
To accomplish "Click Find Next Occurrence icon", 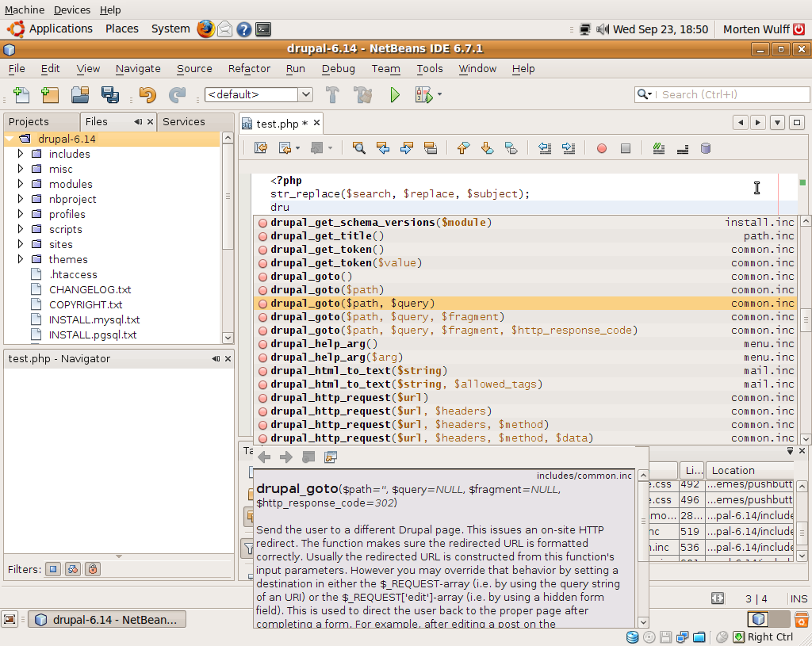I will coord(407,148).
